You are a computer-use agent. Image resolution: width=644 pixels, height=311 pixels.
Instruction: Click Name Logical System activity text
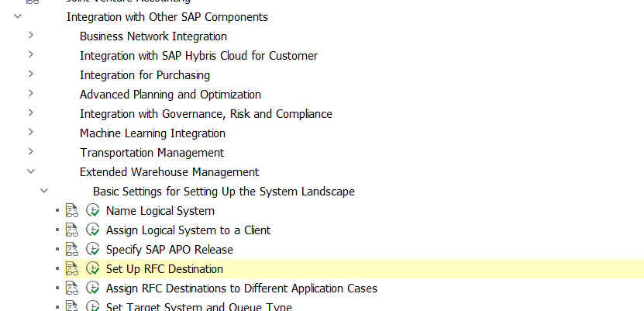pyautogui.click(x=160, y=211)
